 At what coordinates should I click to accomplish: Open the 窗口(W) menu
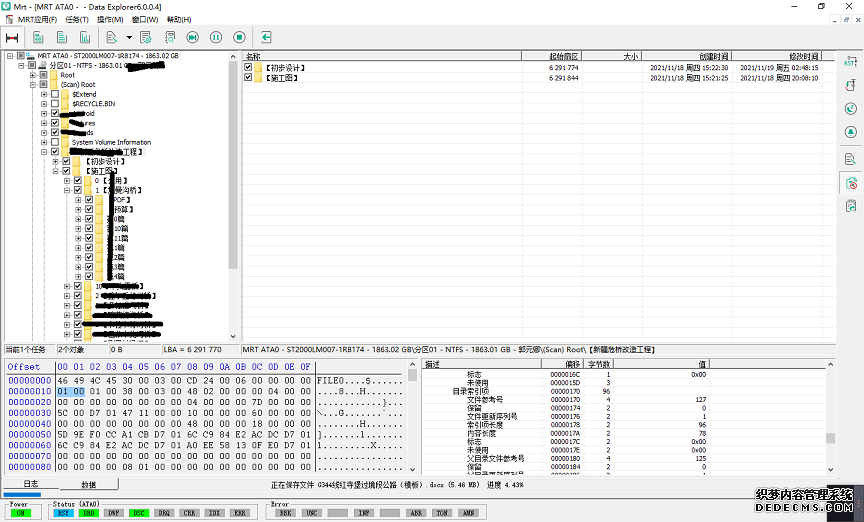pyautogui.click(x=145, y=20)
